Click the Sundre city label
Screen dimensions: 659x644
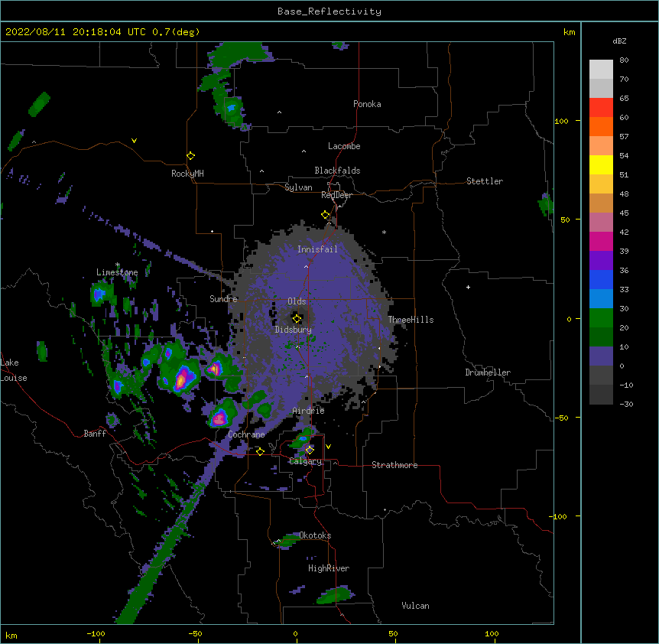pyautogui.click(x=223, y=299)
